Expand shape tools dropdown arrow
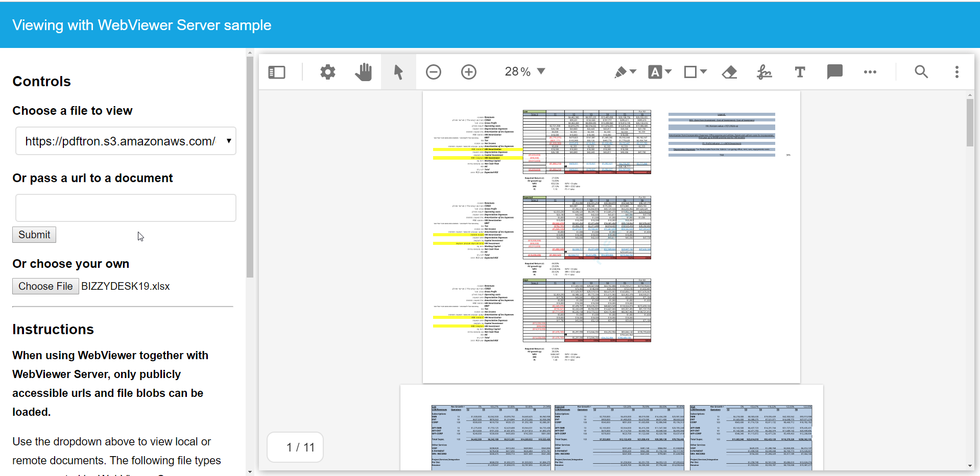 tap(703, 71)
